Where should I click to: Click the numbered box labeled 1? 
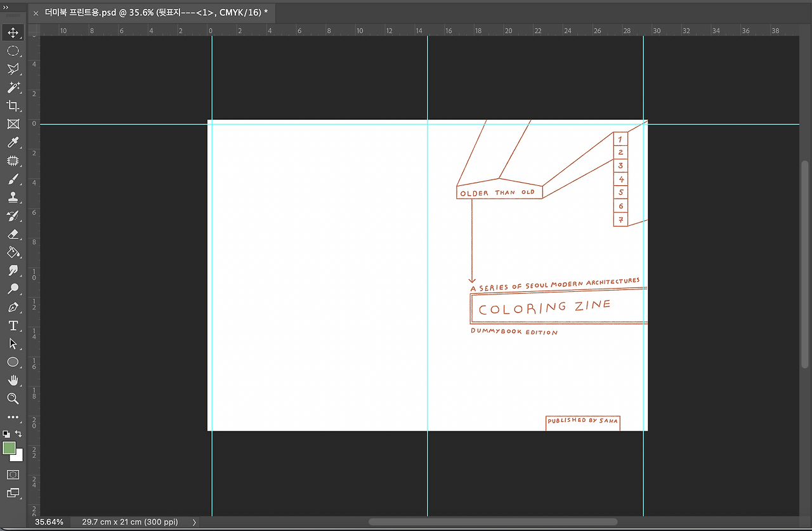click(x=620, y=139)
